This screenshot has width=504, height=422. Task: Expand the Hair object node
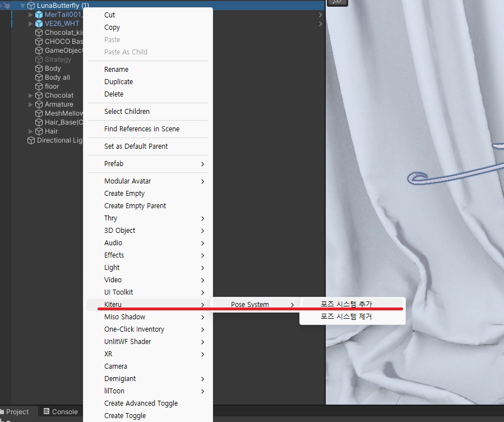pos(30,131)
